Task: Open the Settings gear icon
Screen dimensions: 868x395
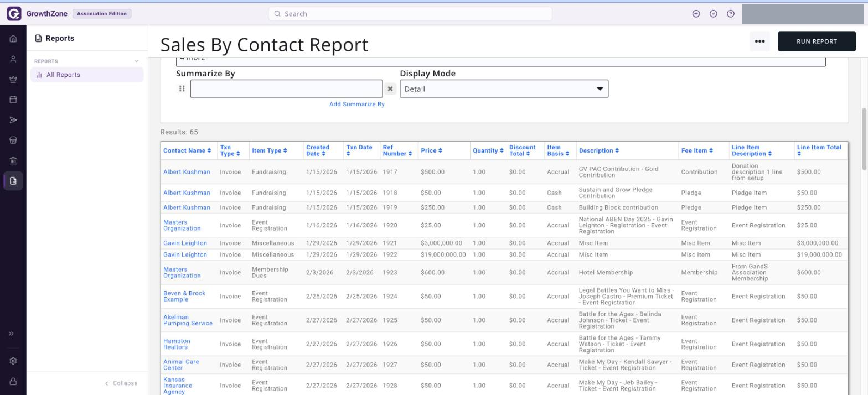Action: 13,361
